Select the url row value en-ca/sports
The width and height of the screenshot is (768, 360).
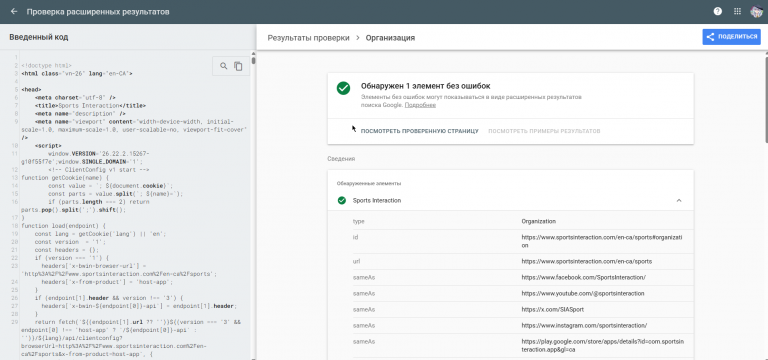pyautogui.click(x=586, y=262)
